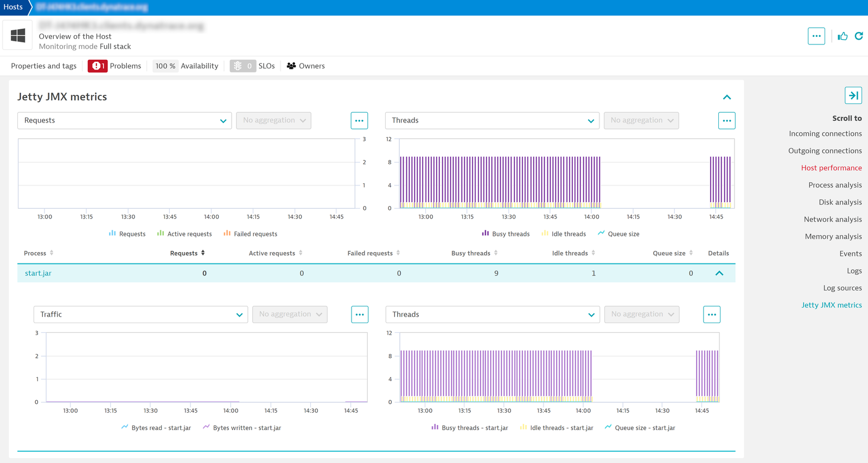
Task: Collapse the side navigation panel arrow
Action: coord(853,95)
